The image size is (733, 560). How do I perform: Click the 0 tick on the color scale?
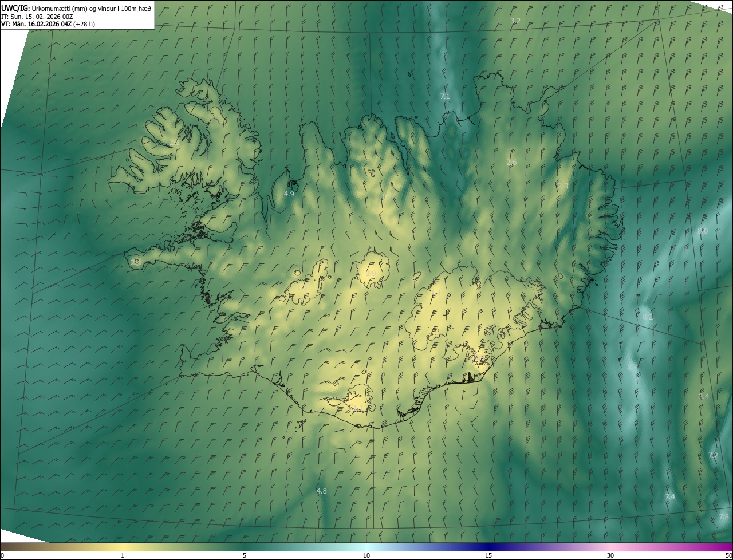pyautogui.click(x=2, y=555)
